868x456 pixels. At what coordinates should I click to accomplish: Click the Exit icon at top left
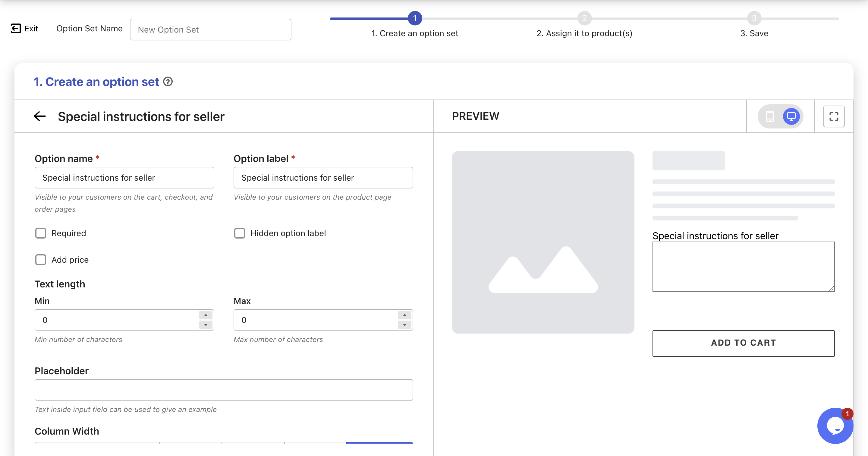coord(16,28)
